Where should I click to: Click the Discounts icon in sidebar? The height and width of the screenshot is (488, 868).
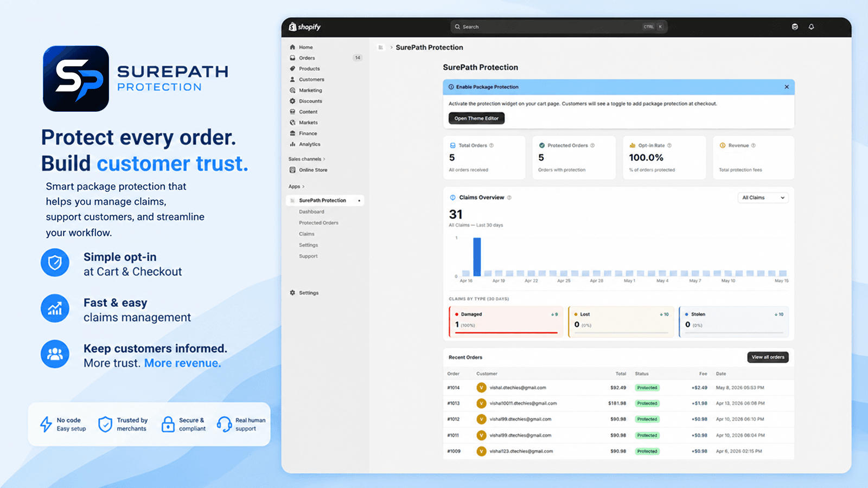click(292, 101)
